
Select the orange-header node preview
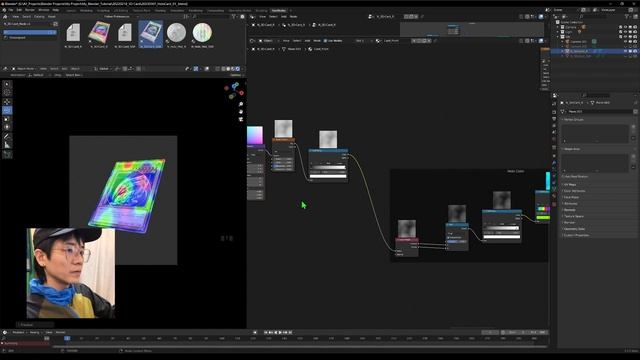[x=283, y=129]
